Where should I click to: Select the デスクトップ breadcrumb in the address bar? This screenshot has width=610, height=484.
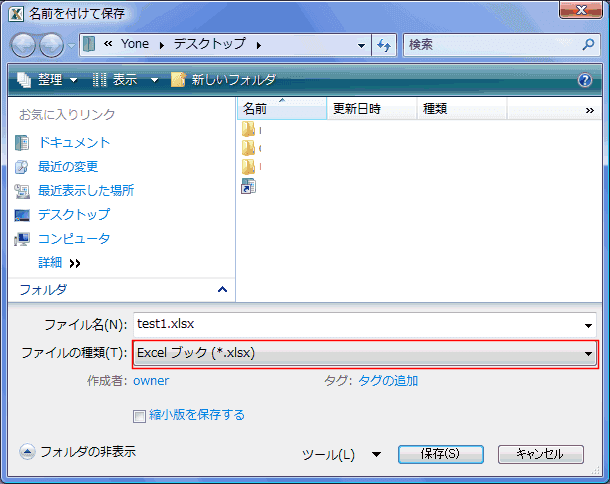coord(209,44)
